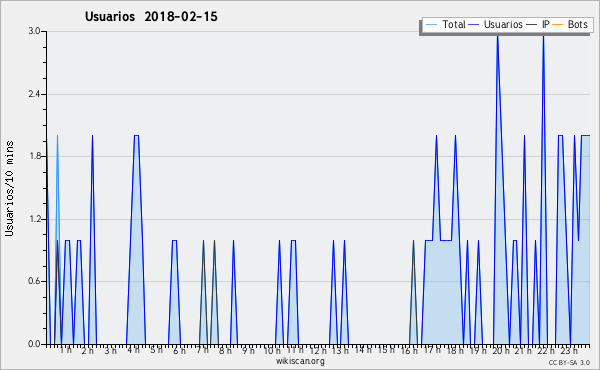
Task: Click the '15 h' x-axis label
Action: pyautogui.click(x=386, y=350)
